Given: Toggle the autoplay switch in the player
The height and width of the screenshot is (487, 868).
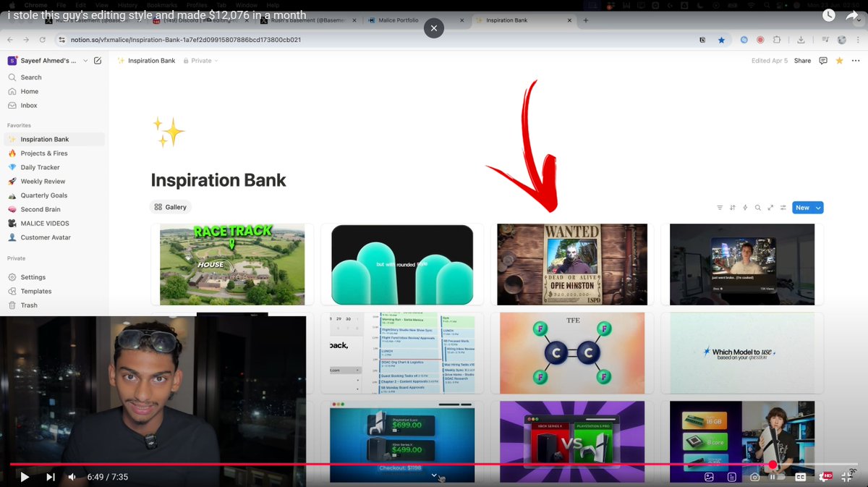Looking at the screenshot, I should pos(775,477).
